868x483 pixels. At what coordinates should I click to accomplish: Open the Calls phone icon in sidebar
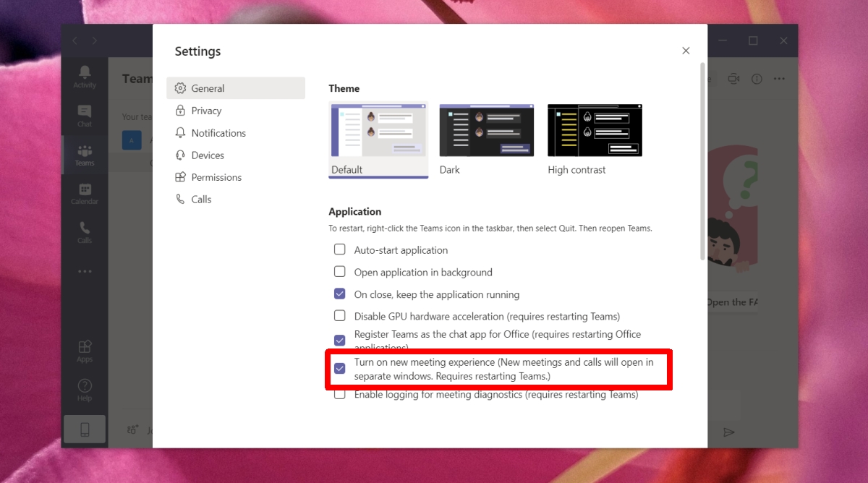tap(85, 228)
